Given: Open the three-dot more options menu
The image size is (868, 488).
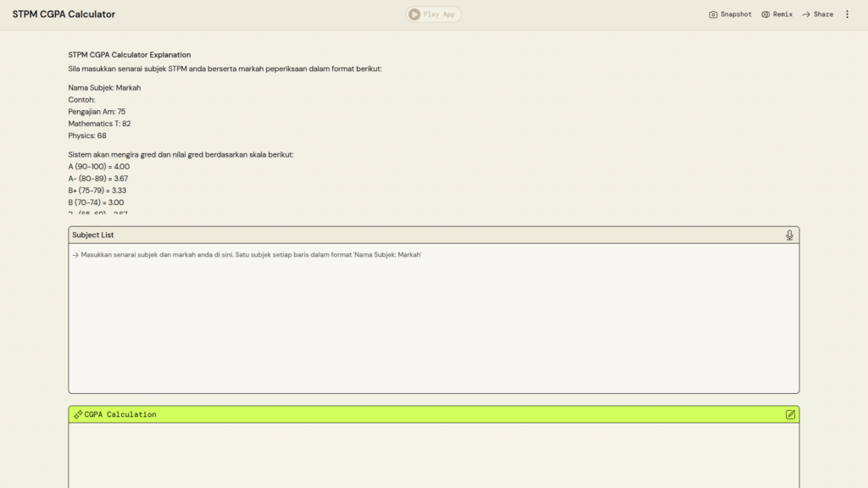Looking at the screenshot, I should click(847, 14).
